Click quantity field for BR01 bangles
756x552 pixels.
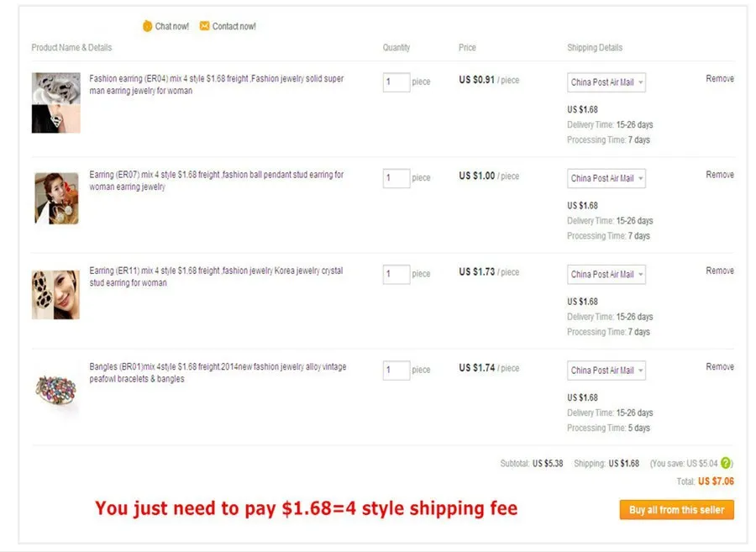(x=396, y=371)
